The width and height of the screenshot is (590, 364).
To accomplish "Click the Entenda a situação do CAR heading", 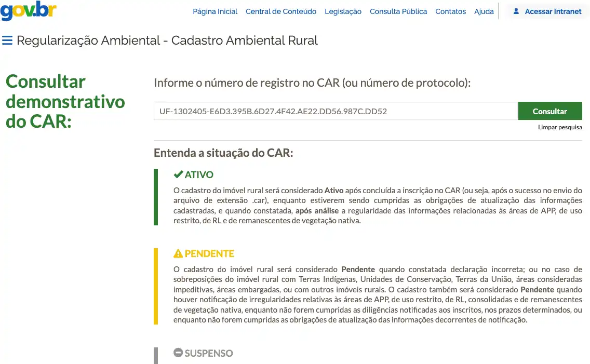I will 223,153.
